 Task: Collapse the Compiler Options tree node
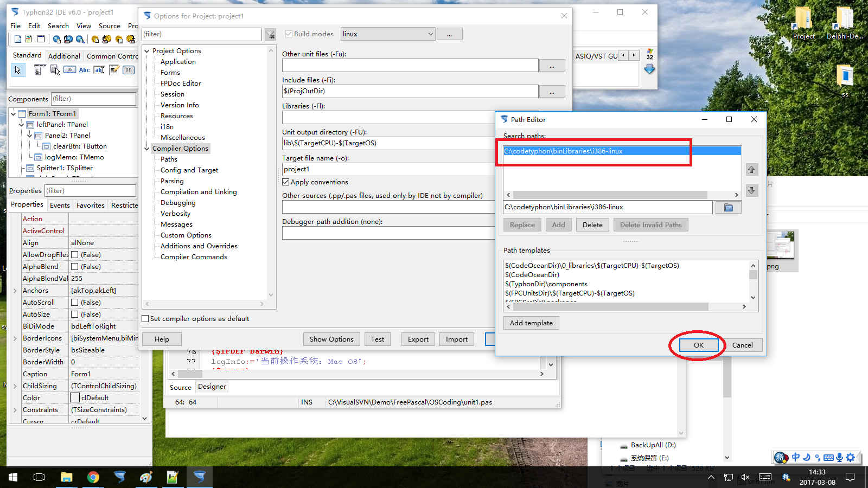147,149
